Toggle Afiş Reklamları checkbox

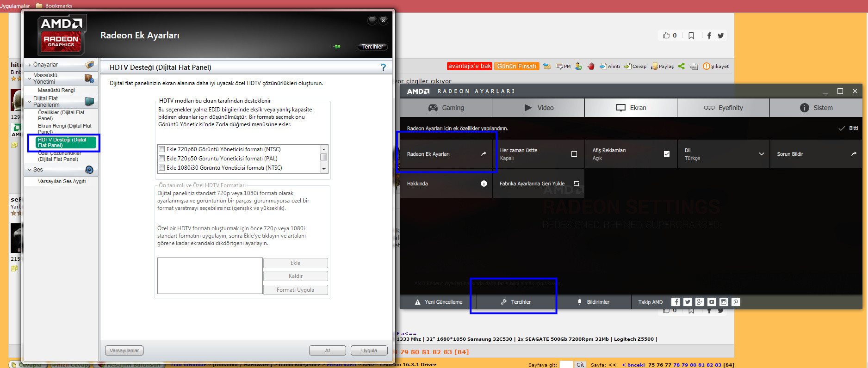coord(667,154)
